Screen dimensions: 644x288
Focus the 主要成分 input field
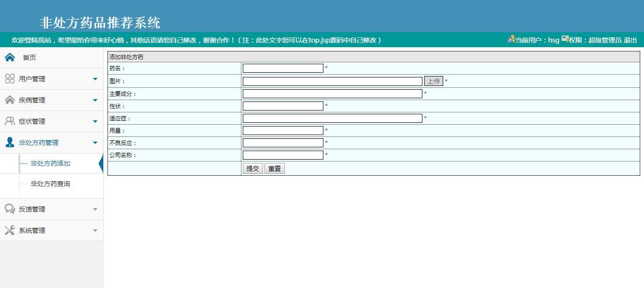click(x=332, y=93)
